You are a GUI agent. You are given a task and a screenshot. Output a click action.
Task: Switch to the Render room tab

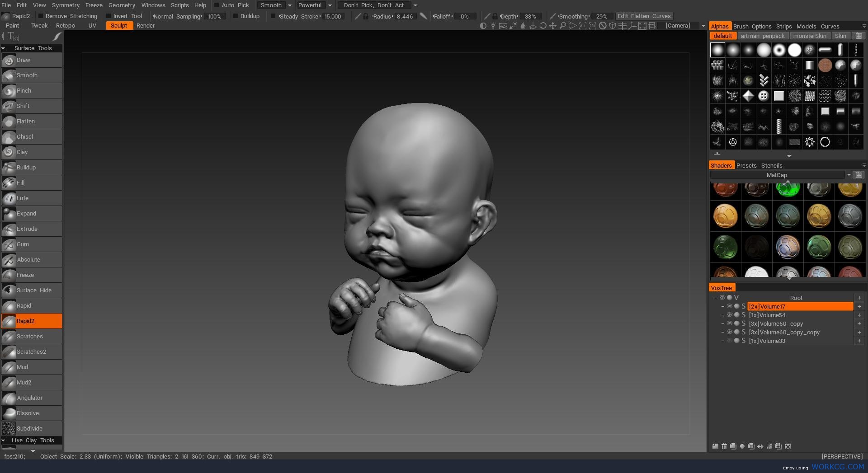146,26
